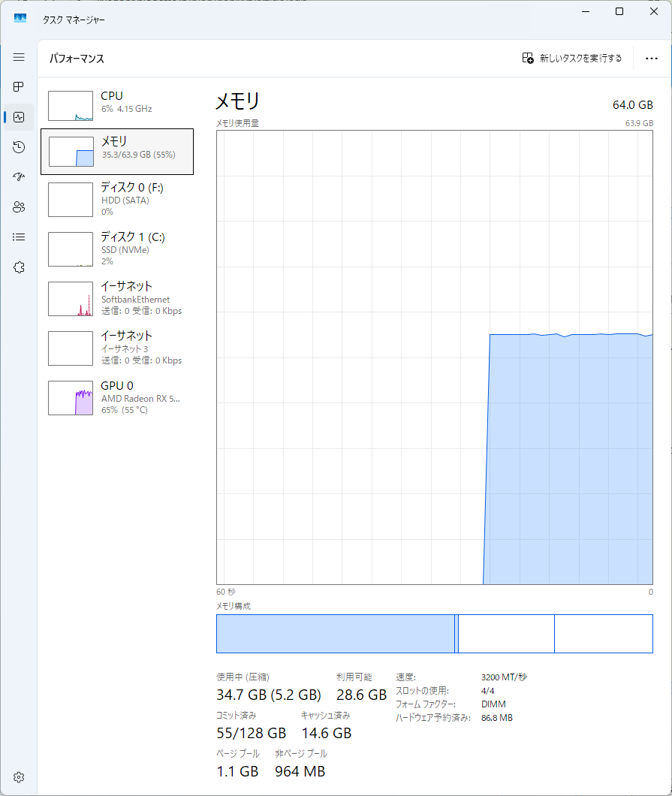Image resolution: width=672 pixels, height=796 pixels.
Task: Click the 3200 MT/秒 speed value
Action: [504, 677]
